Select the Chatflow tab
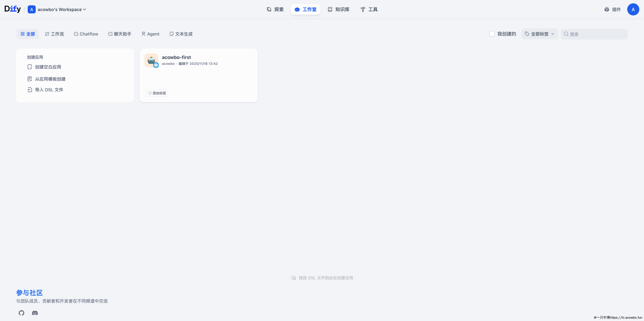The height and width of the screenshot is (321, 644). point(86,34)
